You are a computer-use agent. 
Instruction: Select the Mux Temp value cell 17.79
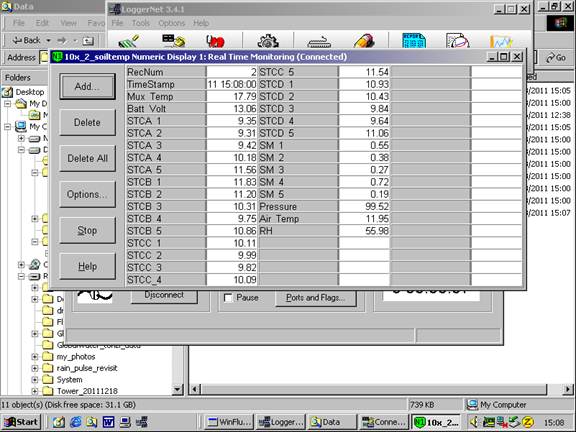point(231,97)
